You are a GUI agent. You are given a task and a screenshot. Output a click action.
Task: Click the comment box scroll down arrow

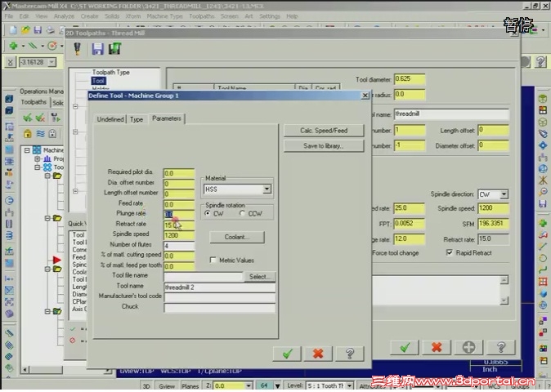[504, 301]
